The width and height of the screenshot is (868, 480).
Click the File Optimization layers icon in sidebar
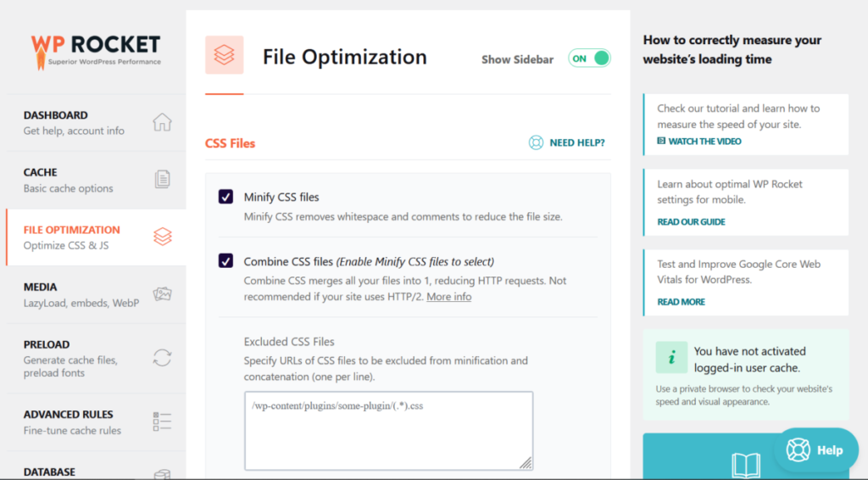tap(162, 237)
